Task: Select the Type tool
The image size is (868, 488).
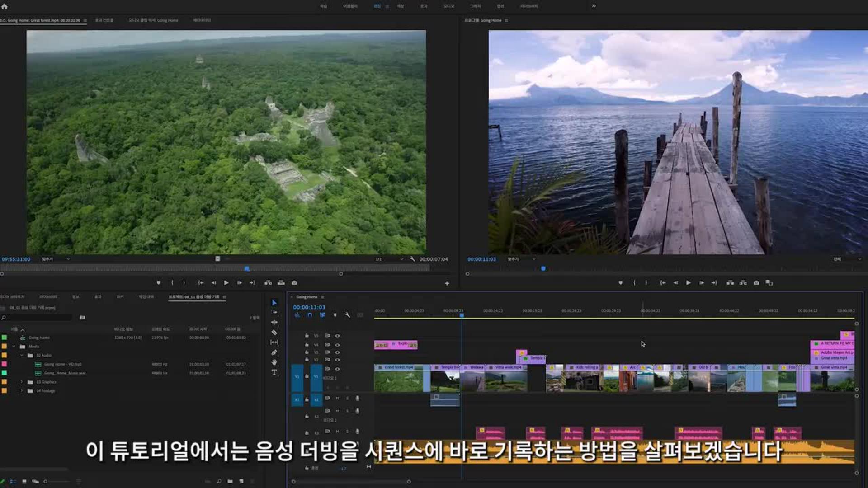Action: coord(274,372)
